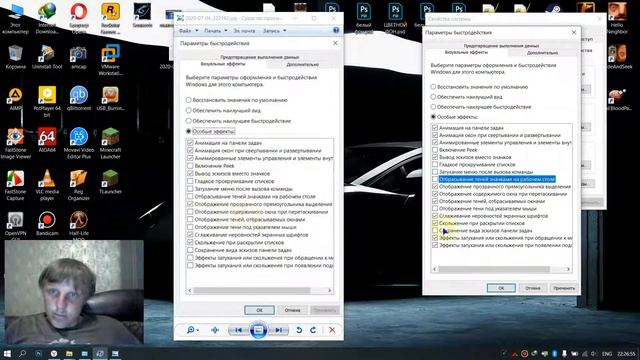Switch the ENG input language indicator

click(x=607, y=354)
